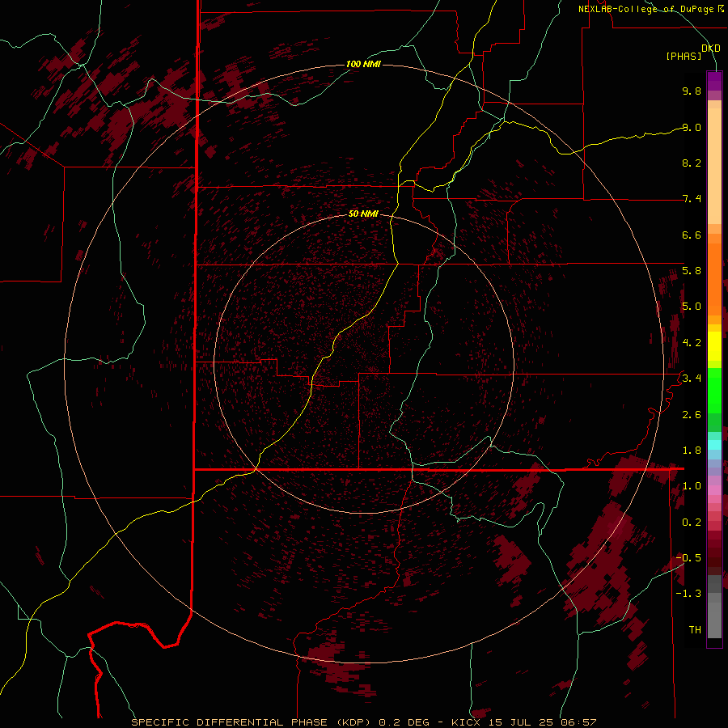Click the gray color bar segment beside TH
This screenshot has width=728, height=728.
(x=714, y=620)
